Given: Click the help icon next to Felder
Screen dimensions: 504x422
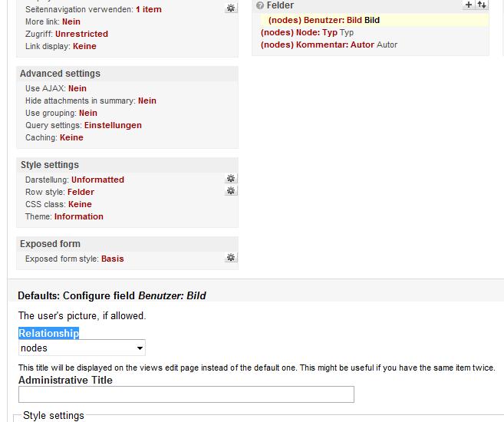Looking at the screenshot, I should click(260, 6).
